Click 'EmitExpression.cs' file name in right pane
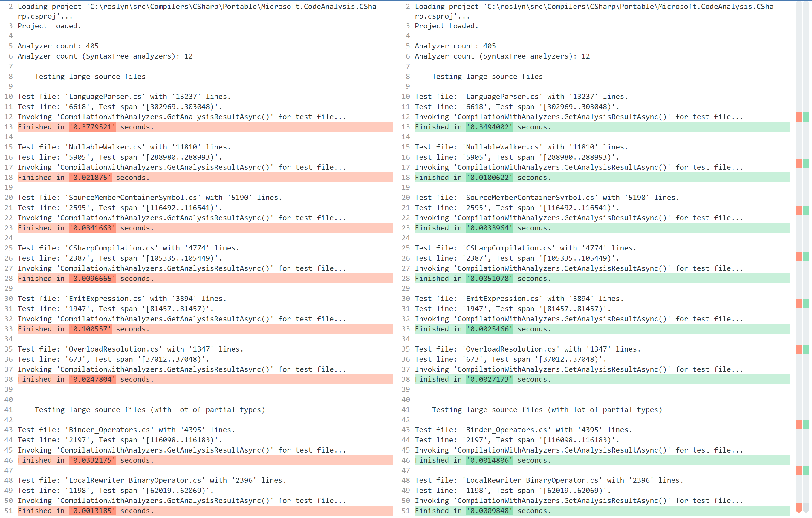 pos(502,299)
